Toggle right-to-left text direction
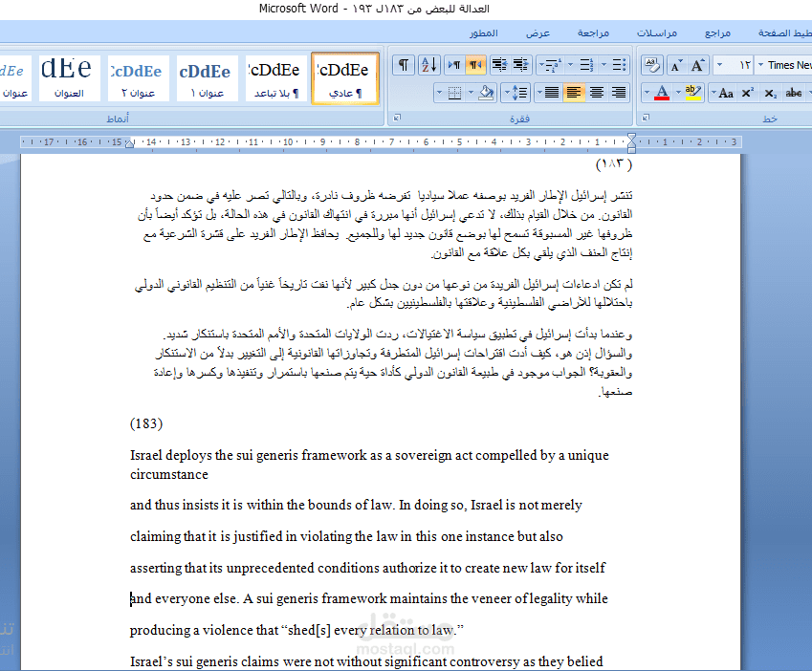This screenshot has height=671, width=812. pos(475,65)
